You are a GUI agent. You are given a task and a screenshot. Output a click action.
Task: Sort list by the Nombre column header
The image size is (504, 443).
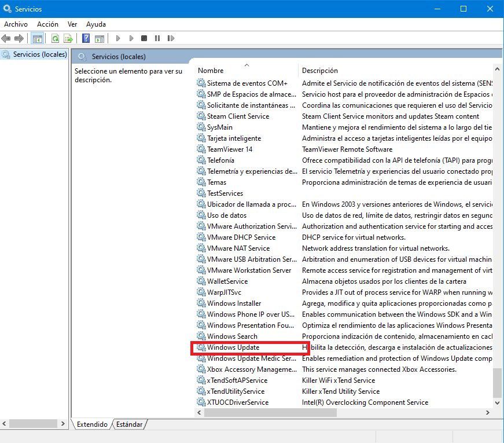tap(247, 71)
